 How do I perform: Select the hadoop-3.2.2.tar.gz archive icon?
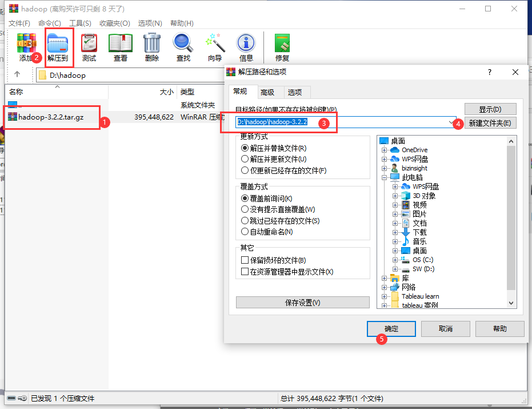coord(13,117)
